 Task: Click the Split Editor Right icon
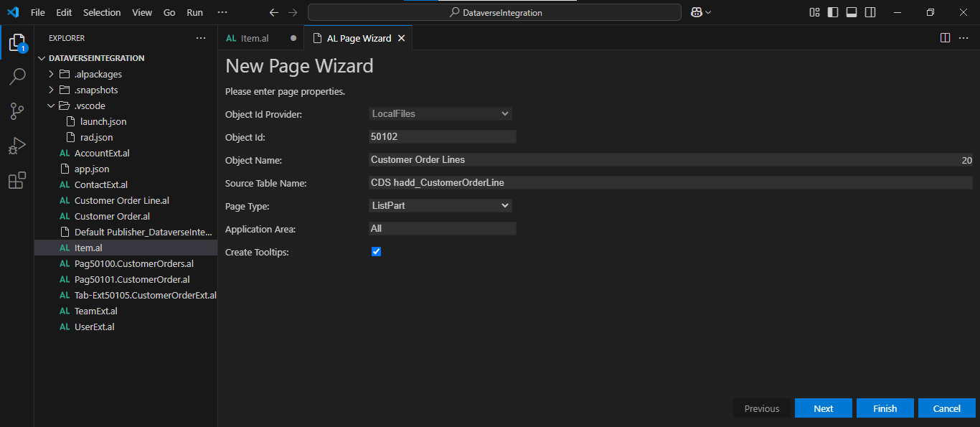pos(945,38)
